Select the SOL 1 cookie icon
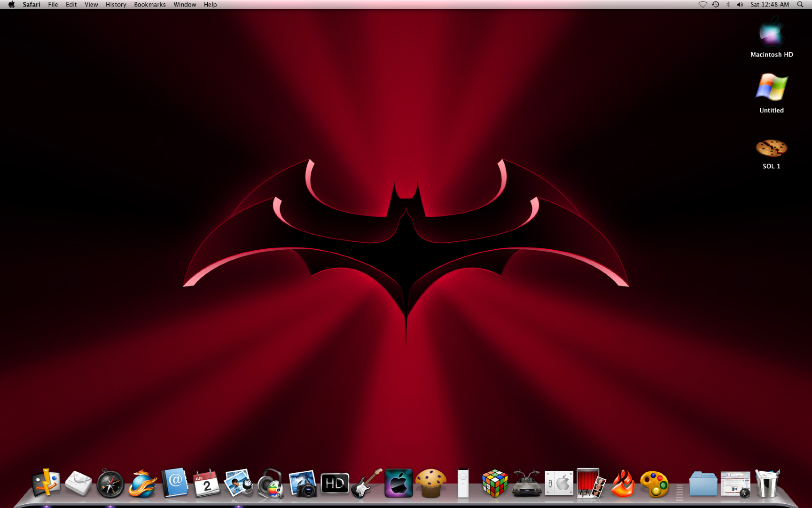The width and height of the screenshot is (812, 508). click(772, 154)
